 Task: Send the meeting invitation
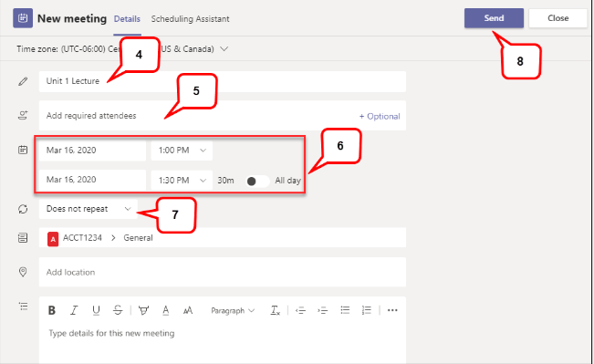pos(494,18)
